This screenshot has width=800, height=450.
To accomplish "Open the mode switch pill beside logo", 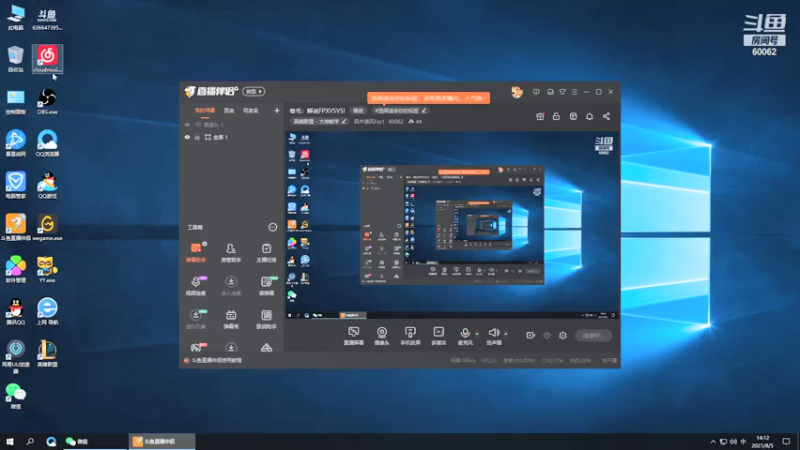I will (x=254, y=91).
